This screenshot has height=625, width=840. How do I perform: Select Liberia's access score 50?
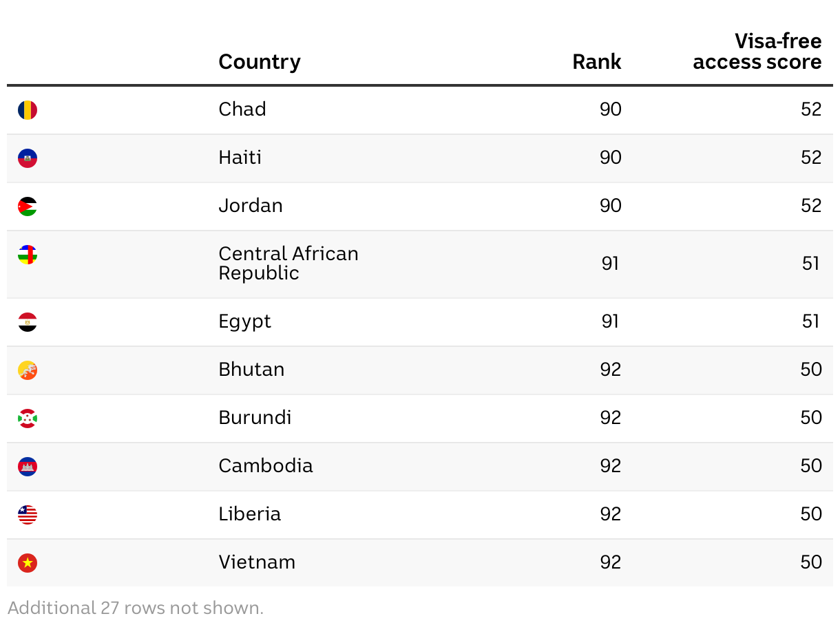pos(811,514)
